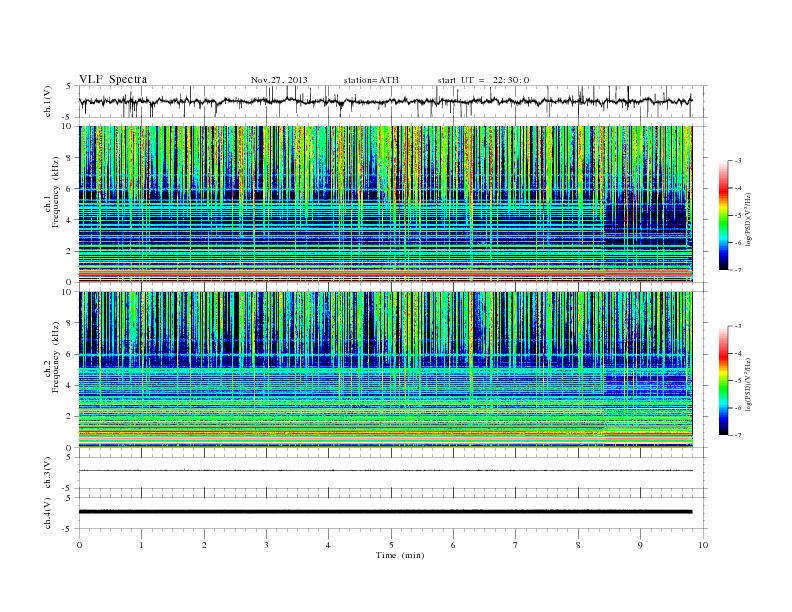792x612 pixels.
Task: Click the "station=ATH" header text
Action: (371, 80)
